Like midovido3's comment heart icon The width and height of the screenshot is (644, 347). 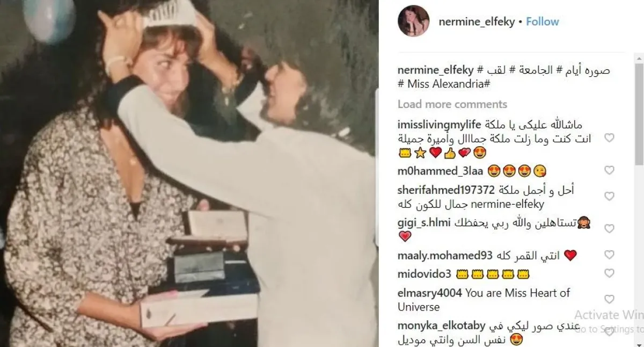609,273
